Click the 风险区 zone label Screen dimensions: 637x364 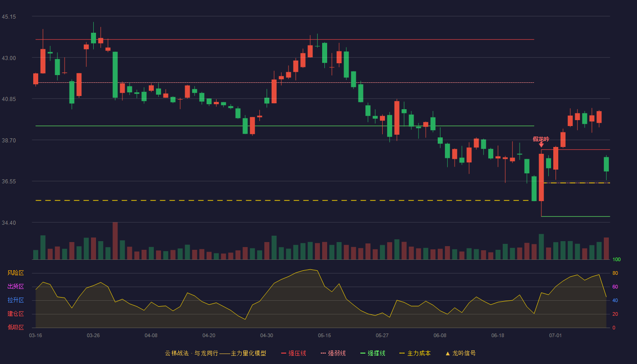15,273
